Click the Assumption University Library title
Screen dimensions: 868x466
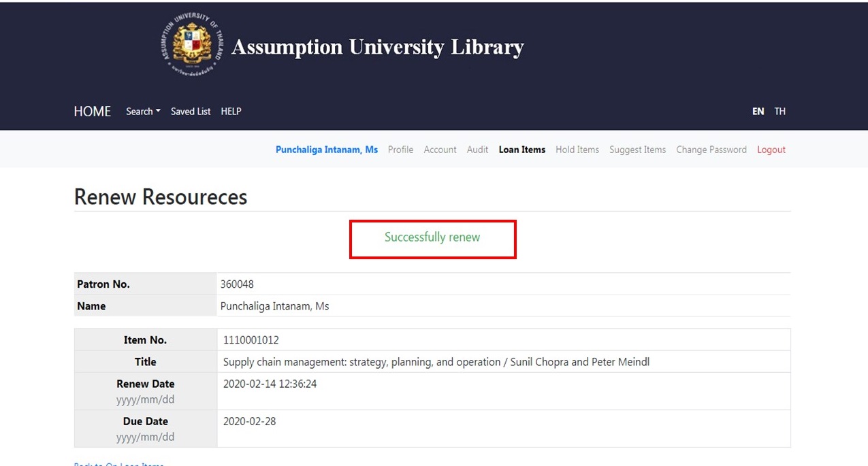tap(378, 47)
